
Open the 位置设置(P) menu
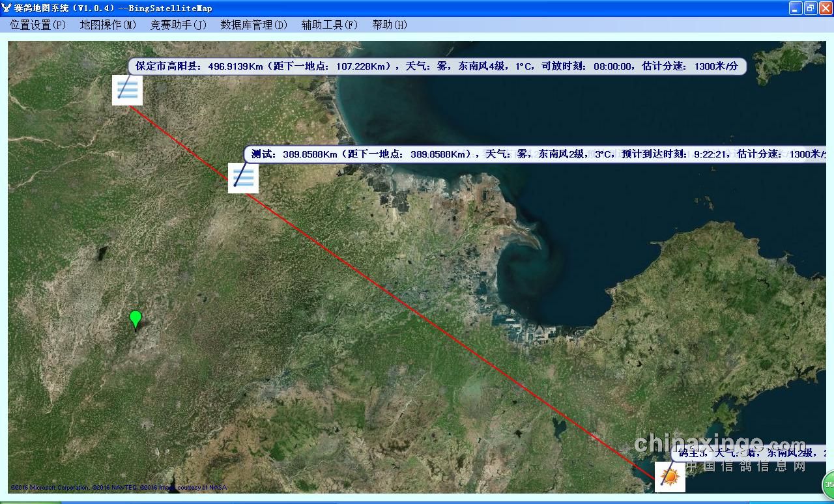pos(38,25)
